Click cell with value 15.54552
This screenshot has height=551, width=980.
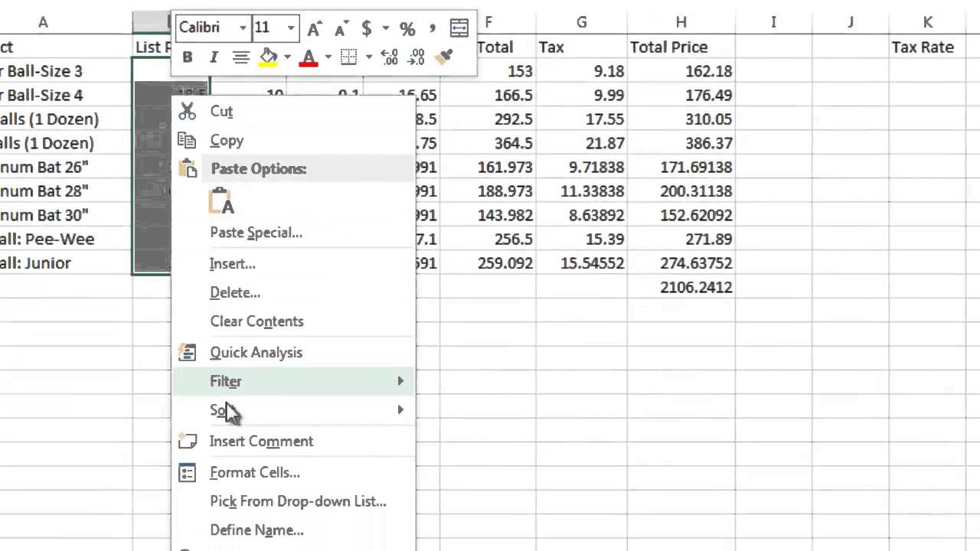(582, 263)
